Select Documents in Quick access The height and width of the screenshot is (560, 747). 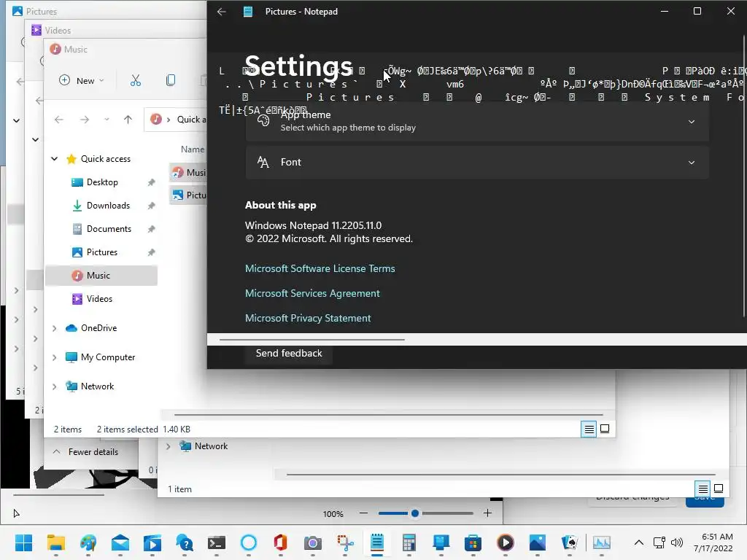tap(109, 229)
